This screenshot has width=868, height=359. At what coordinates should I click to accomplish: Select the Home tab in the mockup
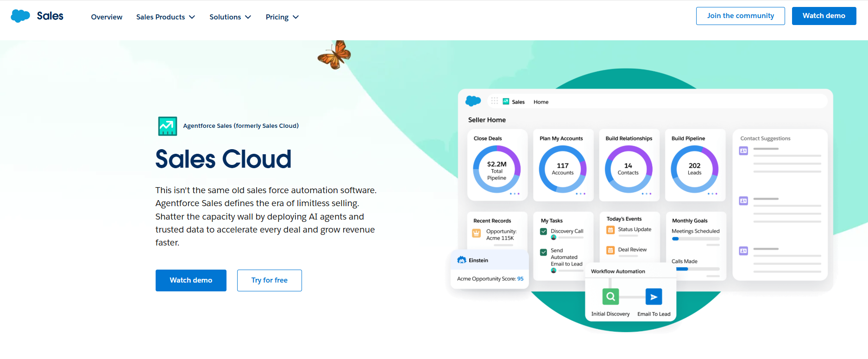click(x=541, y=102)
